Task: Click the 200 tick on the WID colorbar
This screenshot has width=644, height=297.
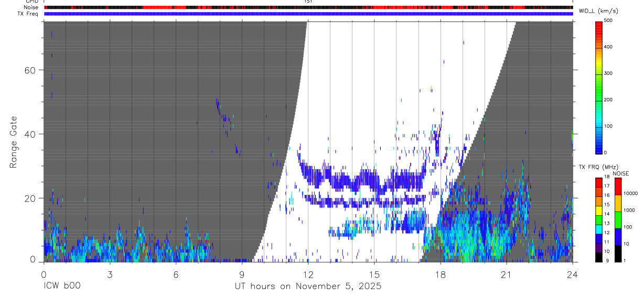Action: click(x=608, y=100)
